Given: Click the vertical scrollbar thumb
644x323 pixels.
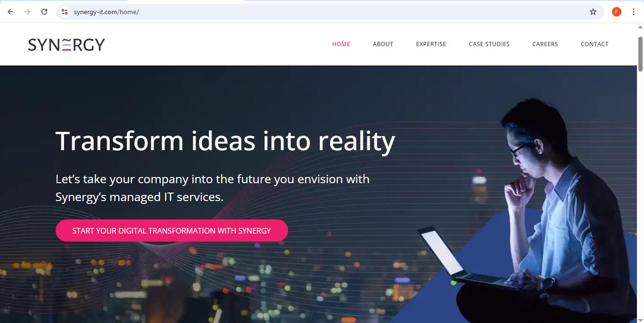Looking at the screenshot, I should click(x=640, y=54).
